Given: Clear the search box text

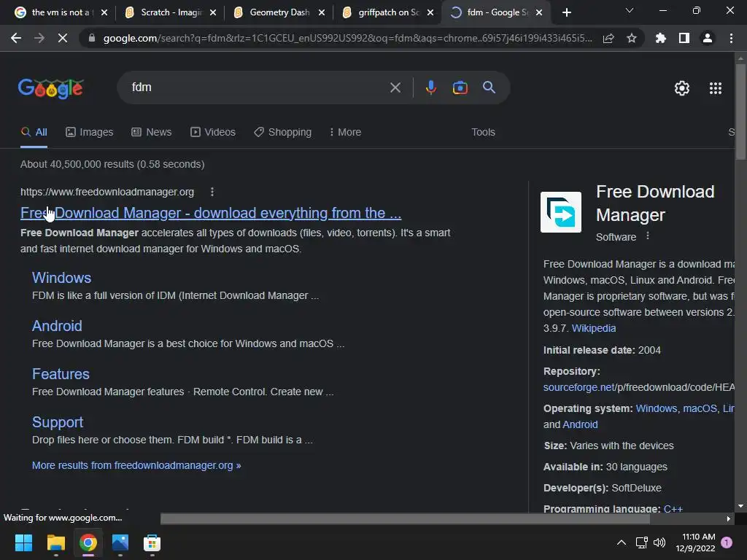Looking at the screenshot, I should click(x=395, y=87).
